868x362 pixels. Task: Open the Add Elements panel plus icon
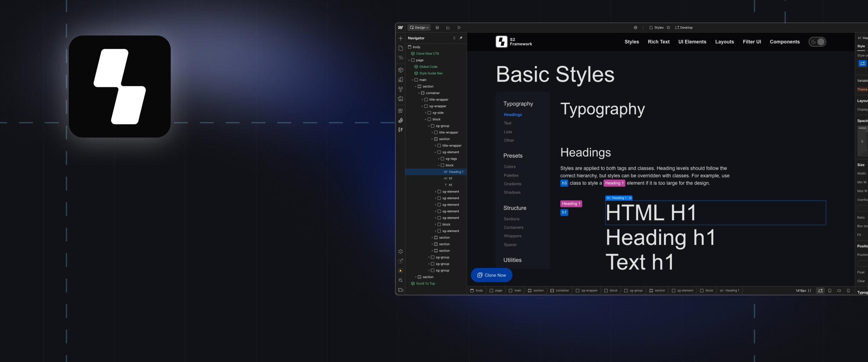[400, 38]
